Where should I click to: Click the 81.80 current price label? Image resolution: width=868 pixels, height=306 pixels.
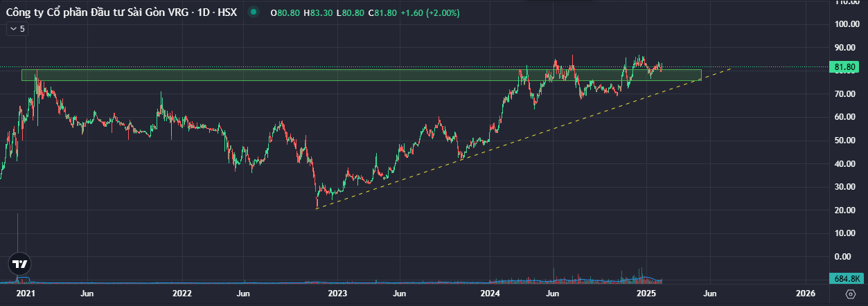click(846, 67)
